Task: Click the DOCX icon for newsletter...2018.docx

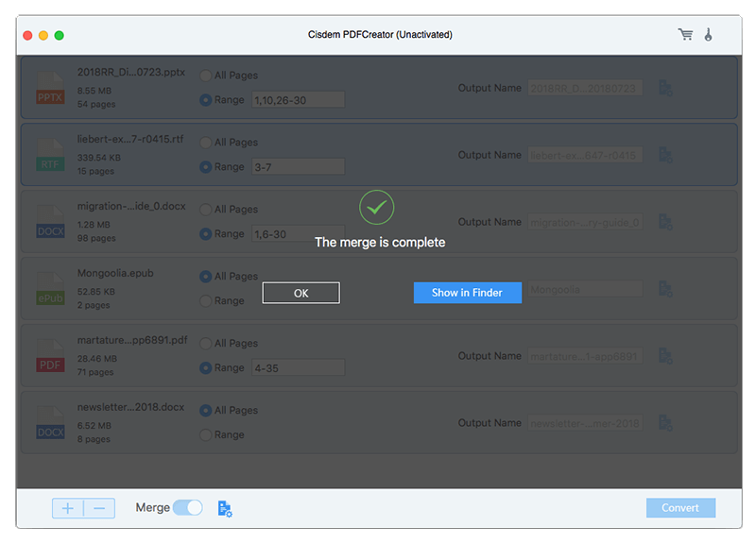Action: (50, 422)
